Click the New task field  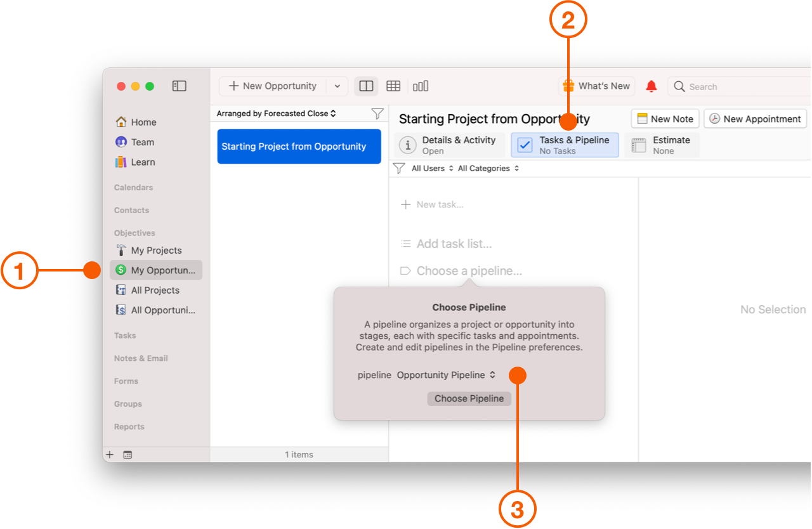[x=433, y=205]
